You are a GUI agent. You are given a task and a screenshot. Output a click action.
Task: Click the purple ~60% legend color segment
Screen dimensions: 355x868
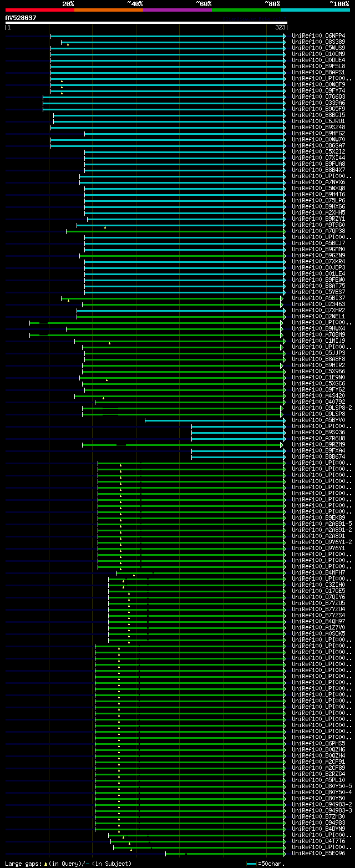tap(177, 10)
